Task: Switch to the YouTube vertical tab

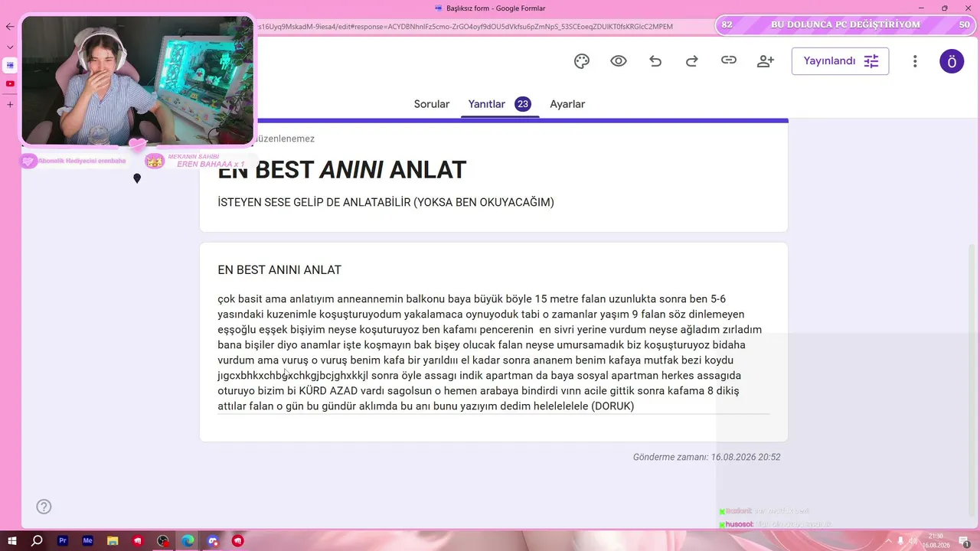Action: (x=10, y=83)
